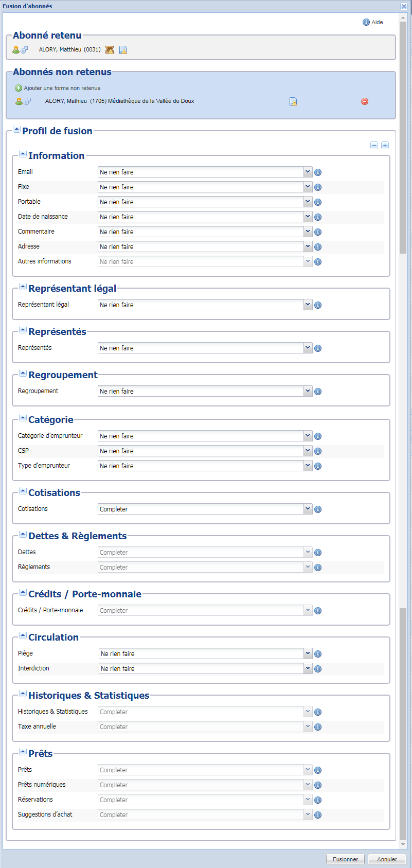Show info for the Fixe field
Screen dimensions: 412x868
click(318, 187)
